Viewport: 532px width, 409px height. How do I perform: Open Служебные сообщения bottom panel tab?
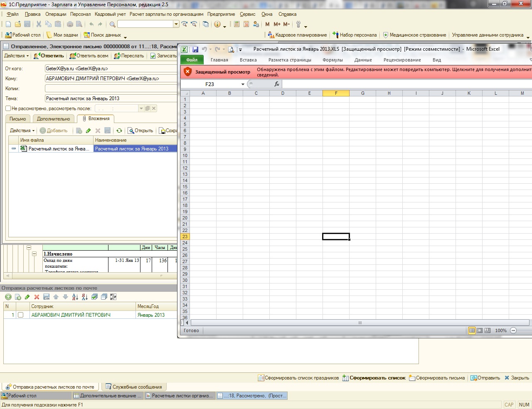(133, 387)
